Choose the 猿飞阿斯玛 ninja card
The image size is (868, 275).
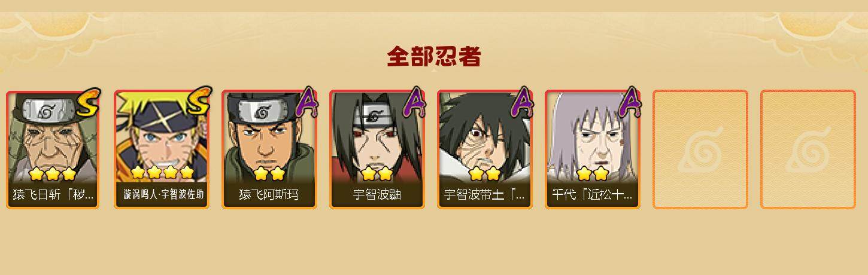[x=269, y=149]
